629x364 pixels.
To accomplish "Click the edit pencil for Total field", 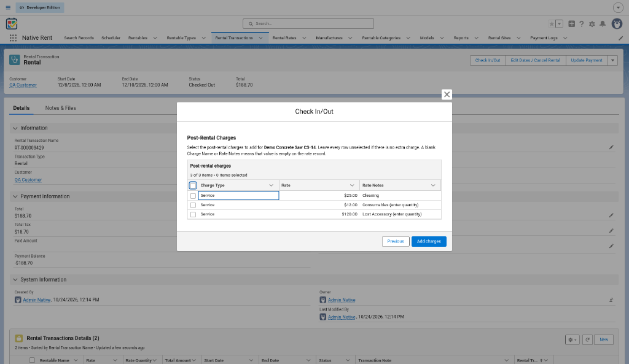I will point(611,215).
